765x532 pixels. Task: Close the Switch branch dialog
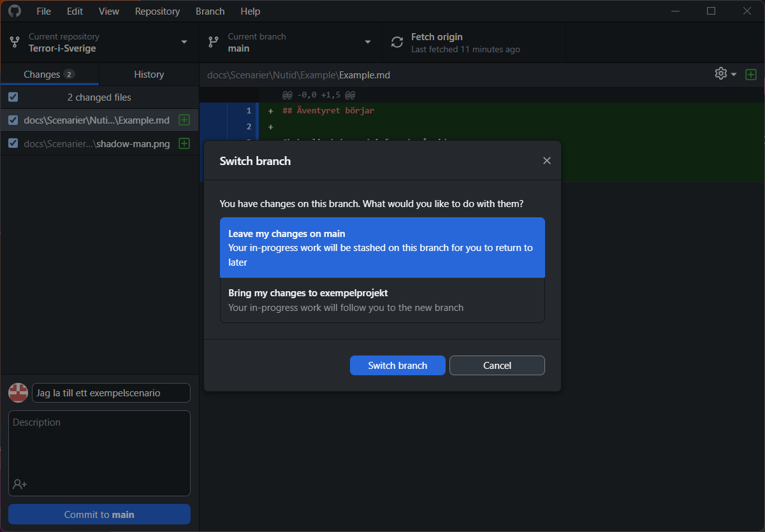[546, 161]
